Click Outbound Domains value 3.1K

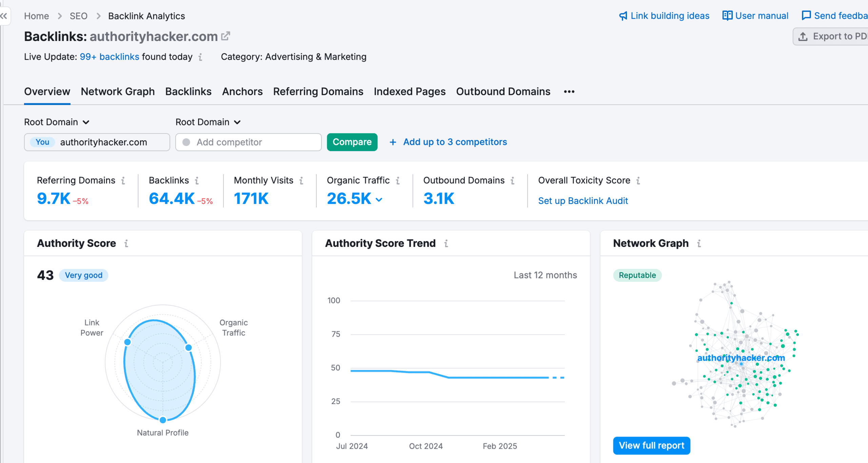438,198
